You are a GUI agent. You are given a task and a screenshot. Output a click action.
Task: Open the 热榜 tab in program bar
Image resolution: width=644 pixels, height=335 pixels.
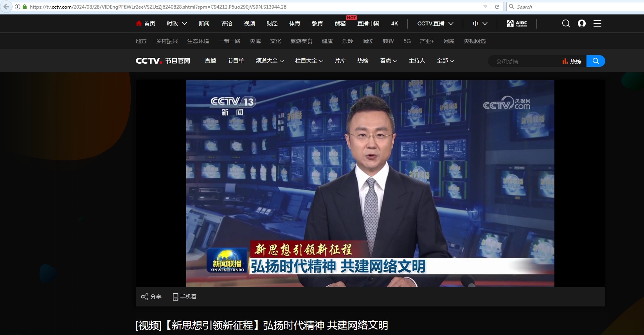[x=363, y=61]
